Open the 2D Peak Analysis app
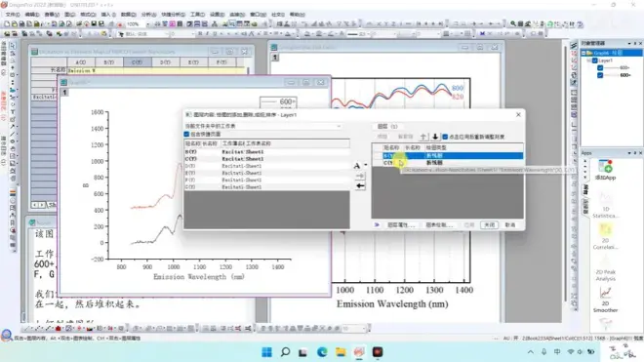 click(605, 261)
